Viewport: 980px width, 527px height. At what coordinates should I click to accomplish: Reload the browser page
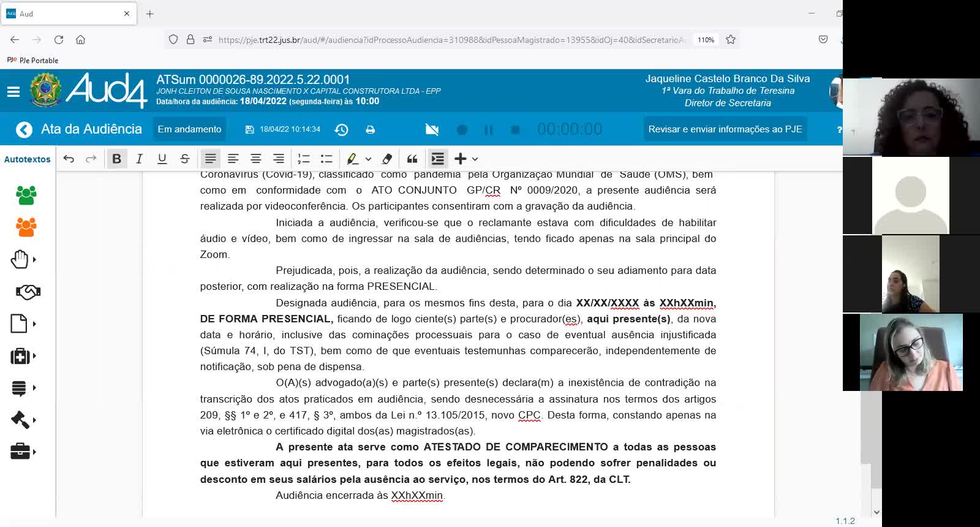(x=59, y=40)
